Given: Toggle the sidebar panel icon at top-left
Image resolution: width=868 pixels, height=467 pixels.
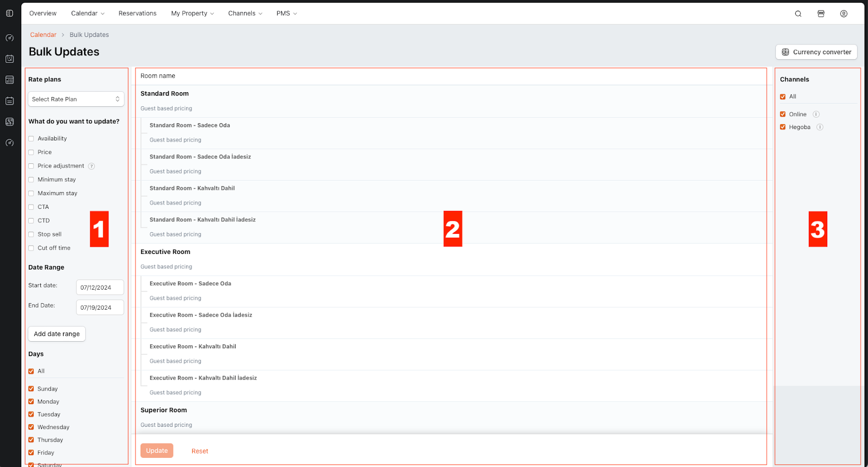Looking at the screenshot, I should click(x=9, y=13).
